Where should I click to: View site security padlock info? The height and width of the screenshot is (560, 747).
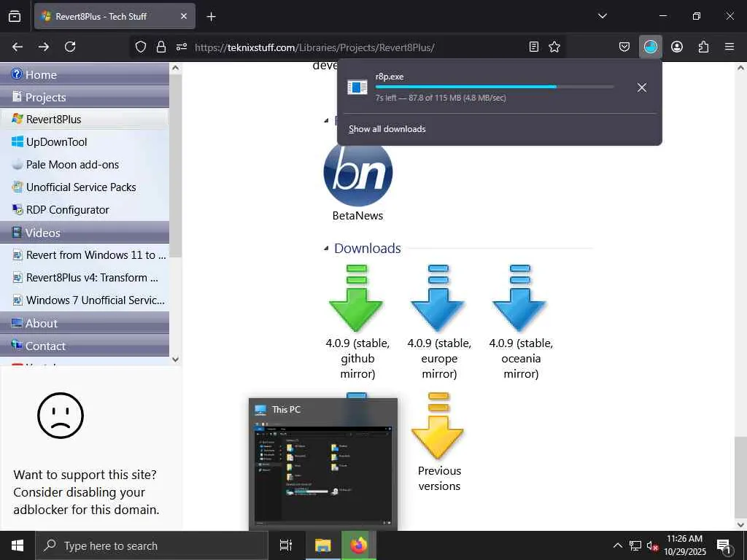(x=161, y=47)
